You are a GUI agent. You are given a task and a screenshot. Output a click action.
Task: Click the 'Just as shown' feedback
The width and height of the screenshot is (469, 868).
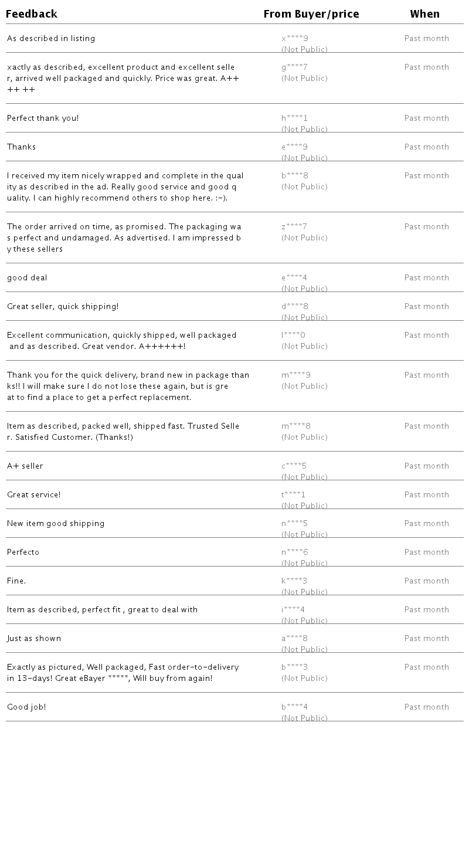coord(34,639)
